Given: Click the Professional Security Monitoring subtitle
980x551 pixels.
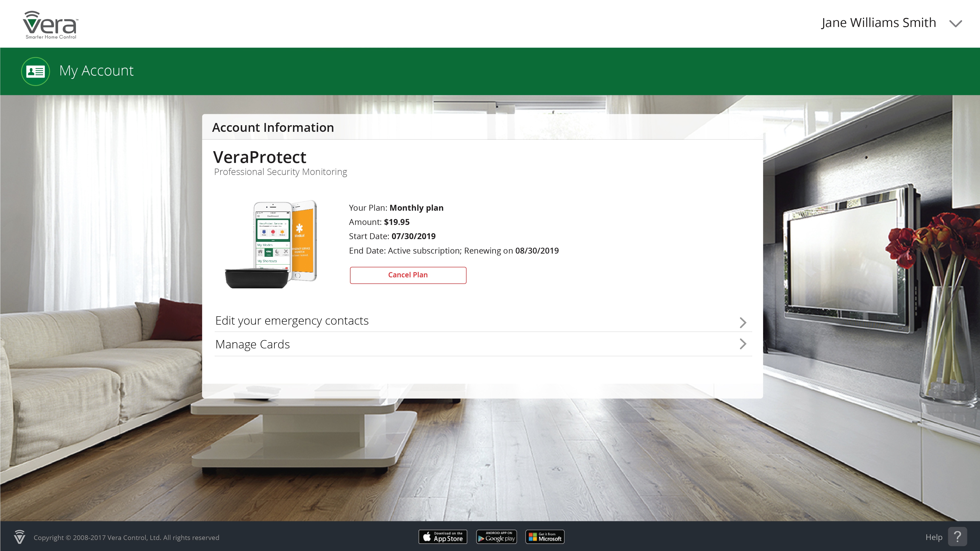Looking at the screenshot, I should (x=280, y=172).
